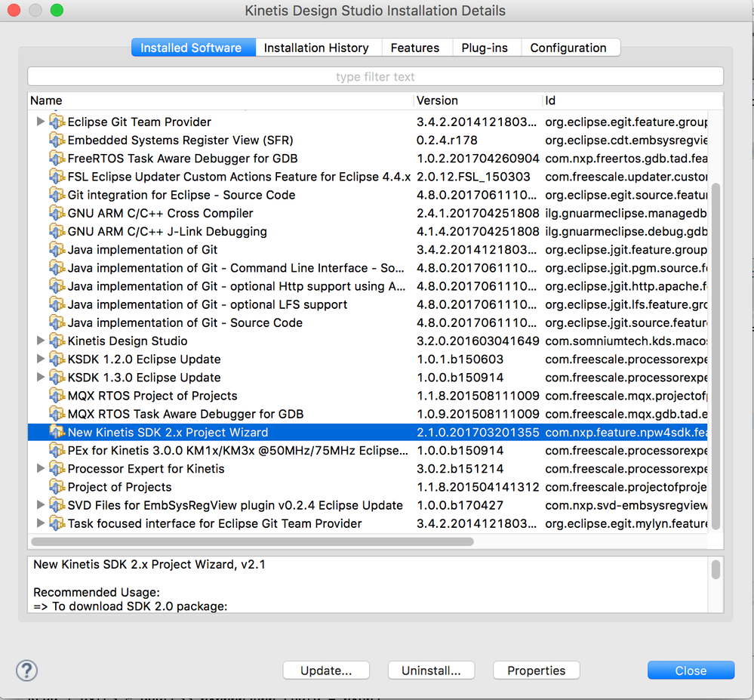This screenshot has width=754, height=700.
Task: Click the icon next to 'Java implementation of Git - Source Code'
Action: (x=57, y=323)
